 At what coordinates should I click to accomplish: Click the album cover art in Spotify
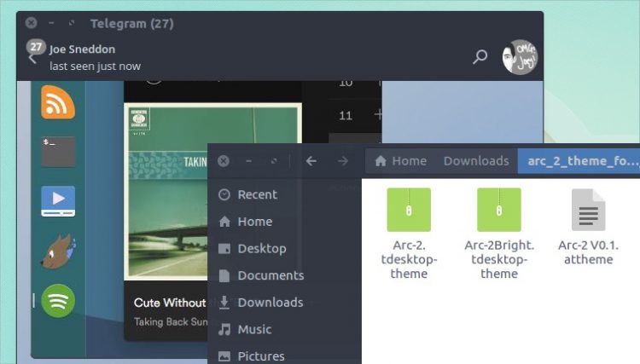(x=167, y=192)
